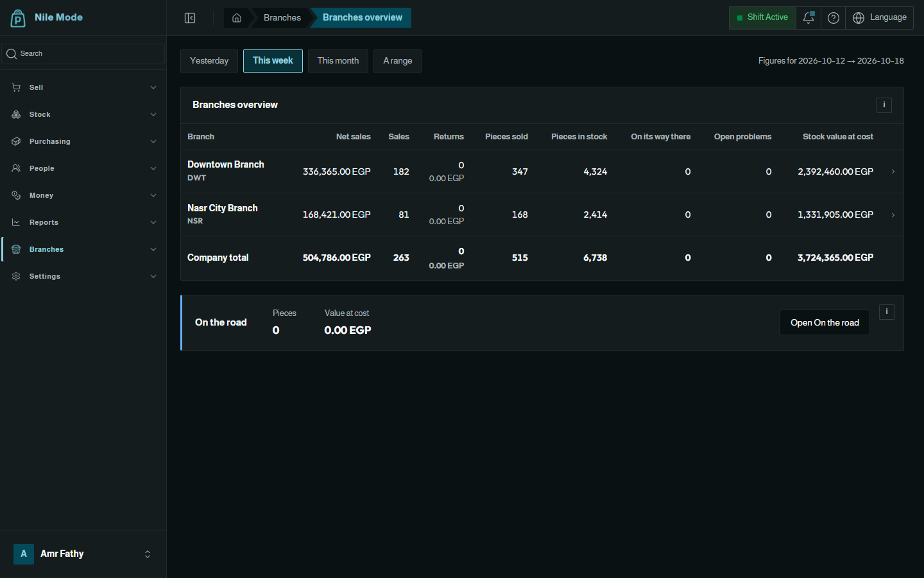Expand the Reports menu chevron
Image resolution: width=924 pixels, height=578 pixels.
click(x=153, y=222)
